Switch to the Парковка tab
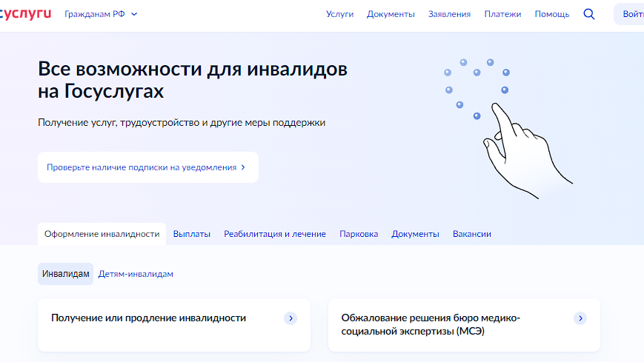 coord(359,234)
